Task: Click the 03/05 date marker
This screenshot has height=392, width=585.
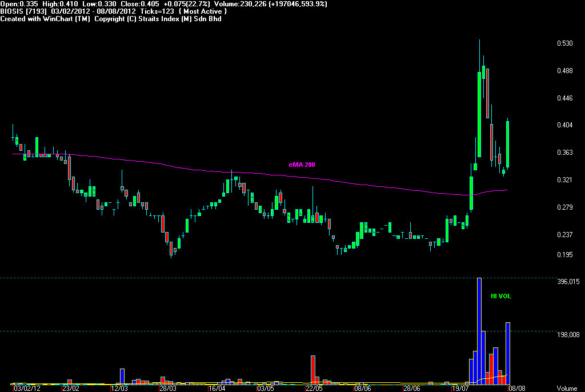Action: [x=265, y=388]
